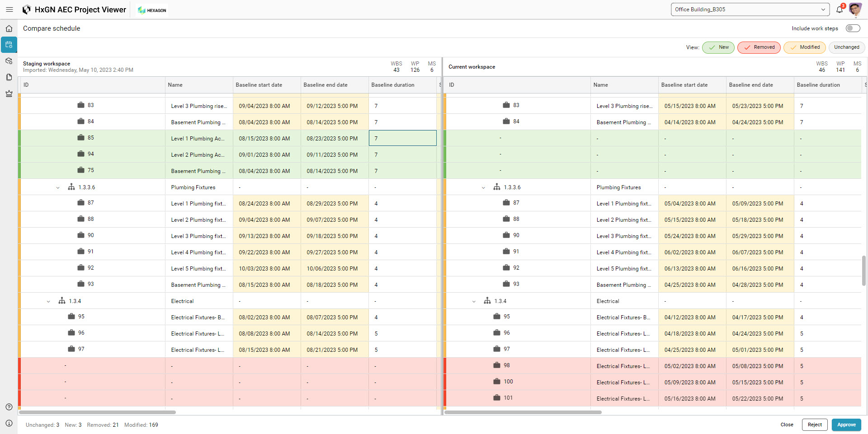Open the help question mark icon
This screenshot has width=868, height=434.
[9, 407]
